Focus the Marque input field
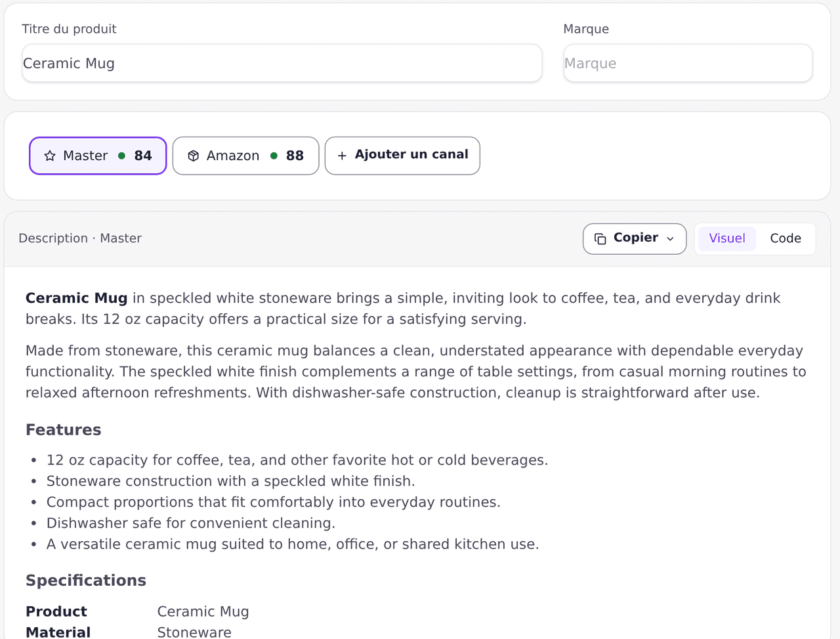 [x=688, y=63]
